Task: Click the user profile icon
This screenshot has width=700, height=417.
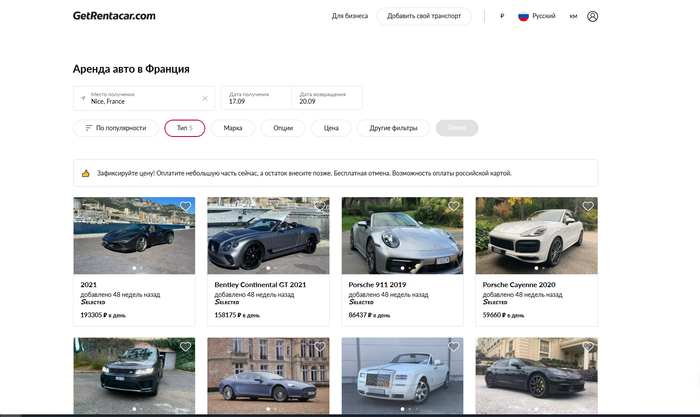Action: tap(593, 16)
